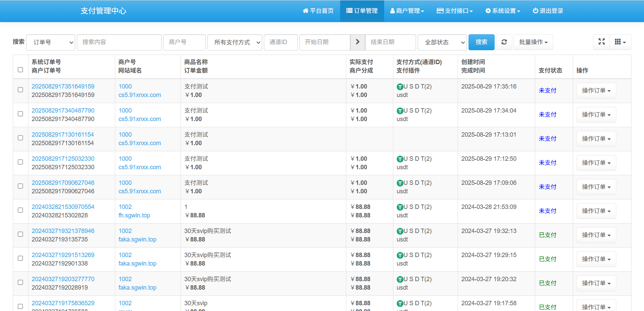The image size is (644, 311).
Task: Focus the 搜索内容 input field
Action: click(119, 42)
